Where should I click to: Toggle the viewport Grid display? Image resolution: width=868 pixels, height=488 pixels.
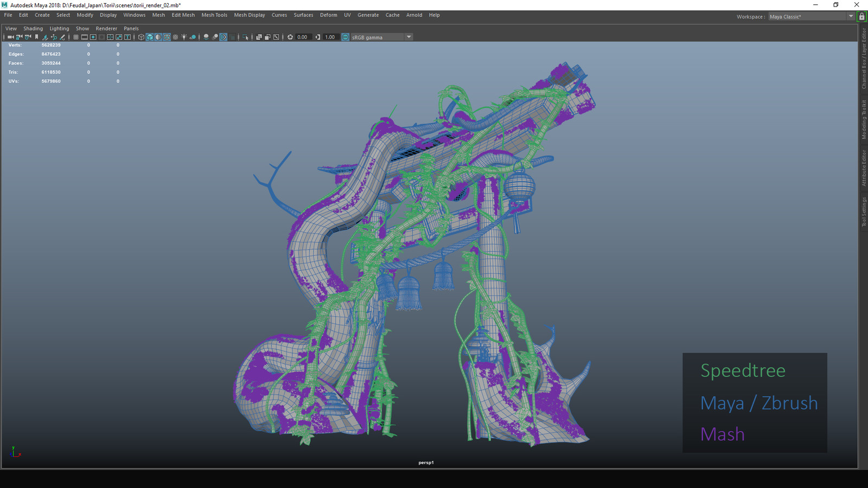pos(76,37)
